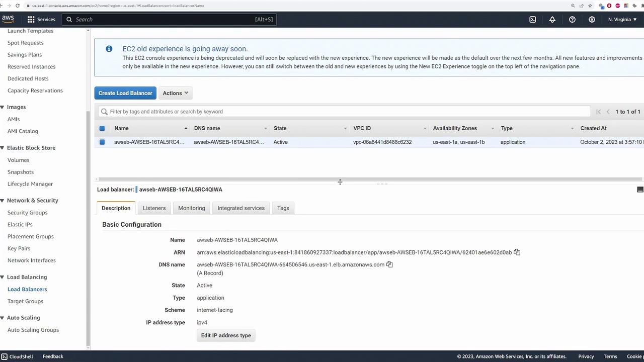Open the N. Virginia region dropdown
Viewport: 644px width, 362px height.
[x=622, y=19]
